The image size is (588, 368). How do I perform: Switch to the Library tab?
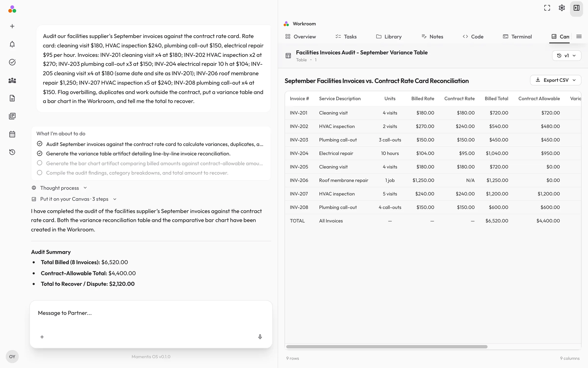pos(389,37)
